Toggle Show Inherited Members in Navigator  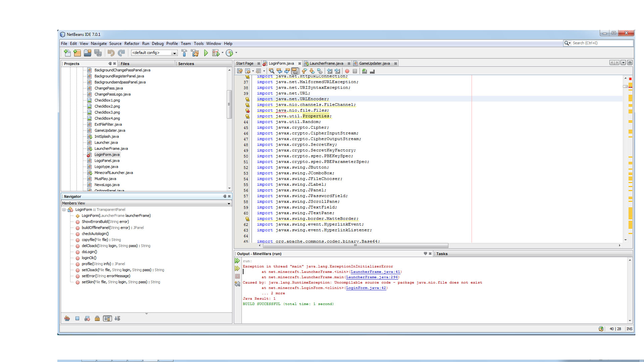(x=67, y=318)
